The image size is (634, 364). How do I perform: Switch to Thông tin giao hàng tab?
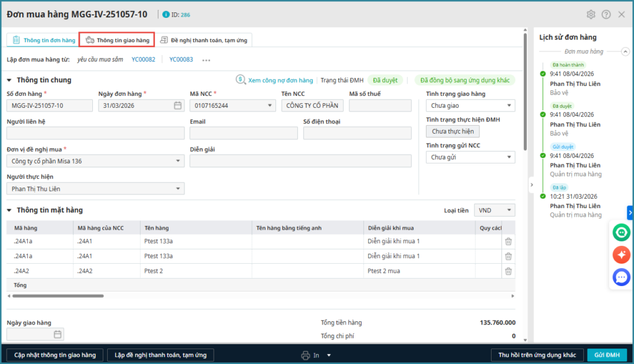(117, 40)
